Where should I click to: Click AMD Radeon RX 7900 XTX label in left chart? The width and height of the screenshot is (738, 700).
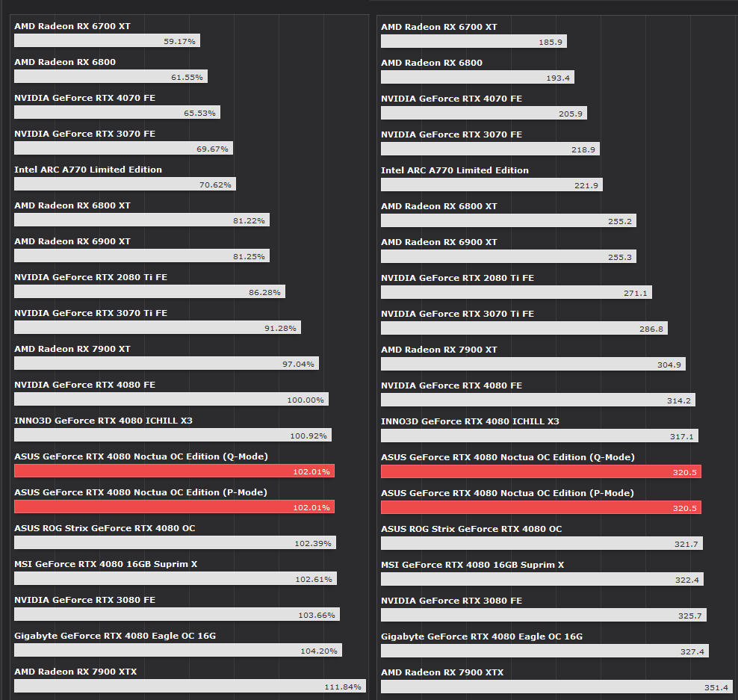(x=75, y=672)
